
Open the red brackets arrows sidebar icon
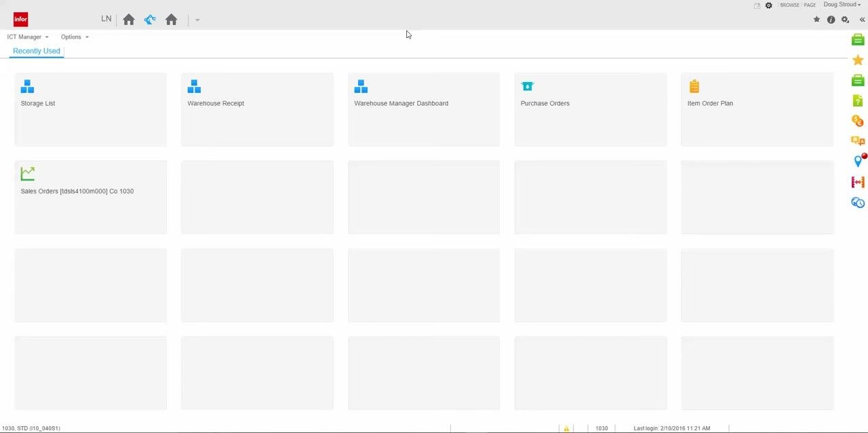pyautogui.click(x=858, y=182)
